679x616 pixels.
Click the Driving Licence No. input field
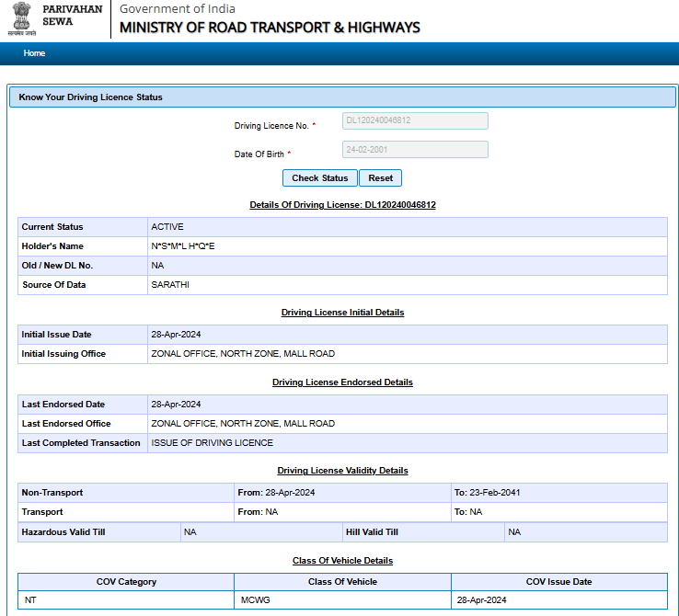(x=414, y=121)
